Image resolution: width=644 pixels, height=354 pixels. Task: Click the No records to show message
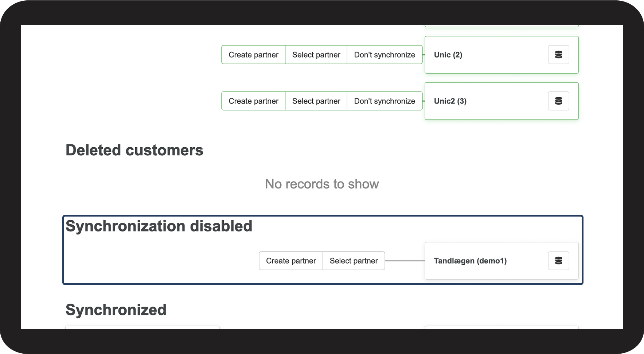(x=322, y=184)
